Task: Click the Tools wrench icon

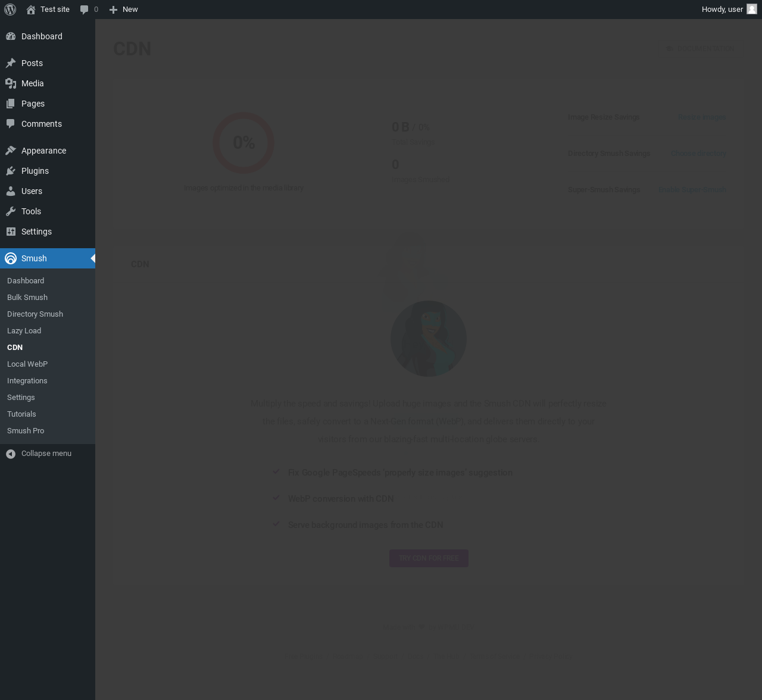Action: [11, 211]
